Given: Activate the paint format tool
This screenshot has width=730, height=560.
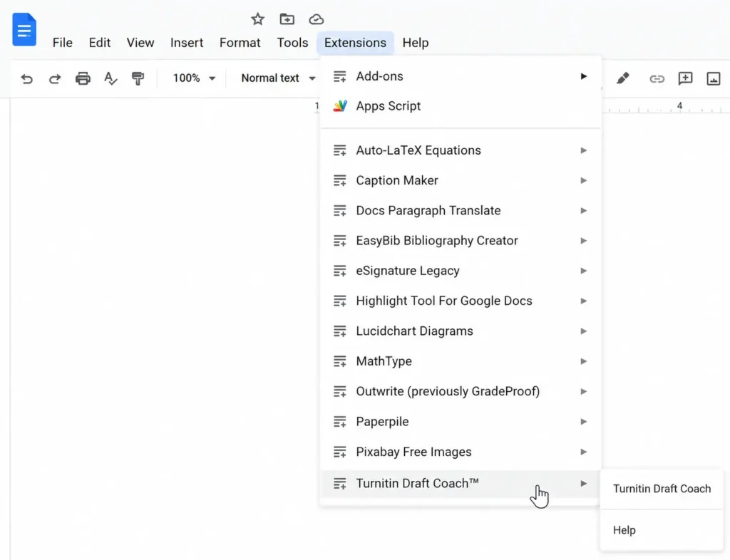Looking at the screenshot, I should tap(138, 78).
